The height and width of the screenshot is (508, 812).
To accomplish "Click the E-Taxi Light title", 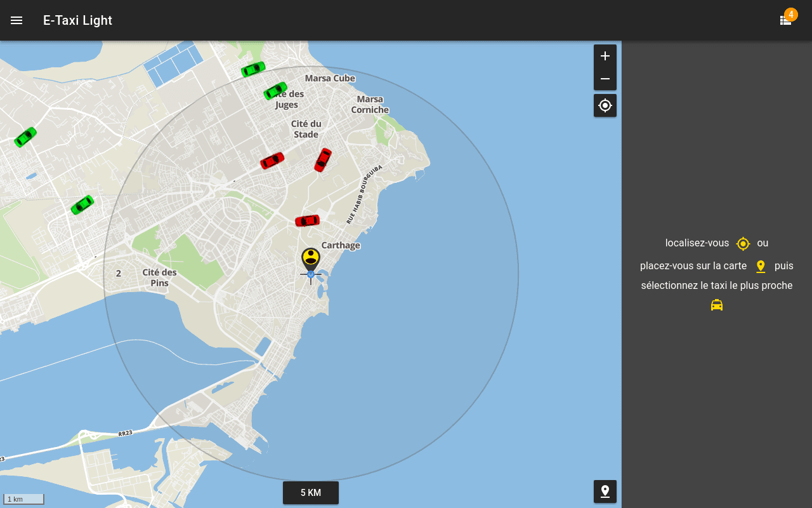I will [77, 20].
